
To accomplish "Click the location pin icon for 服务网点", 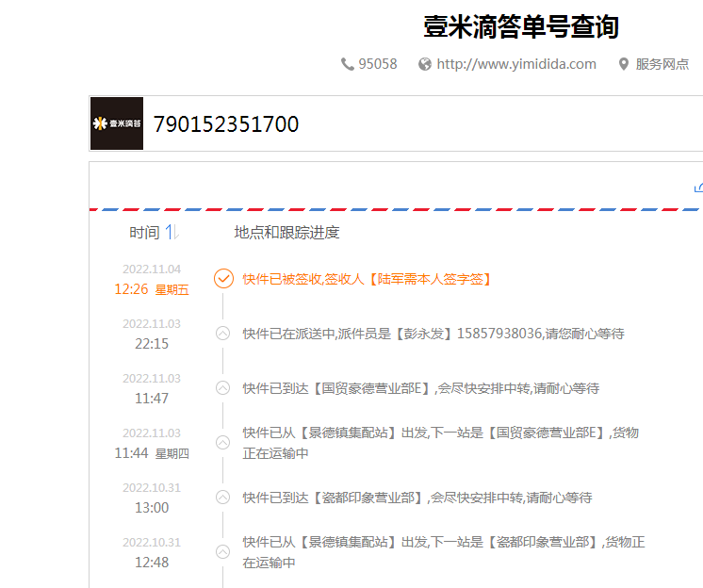I will pos(623,64).
